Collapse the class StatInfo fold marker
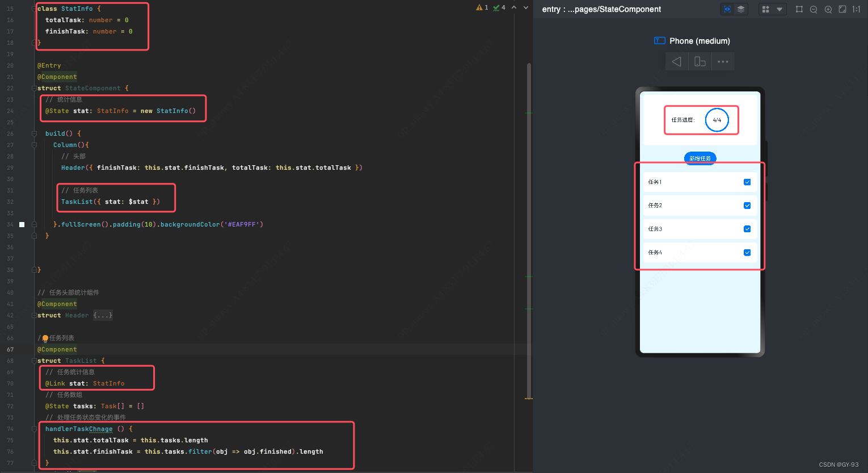The height and width of the screenshot is (473, 868). tap(34, 9)
